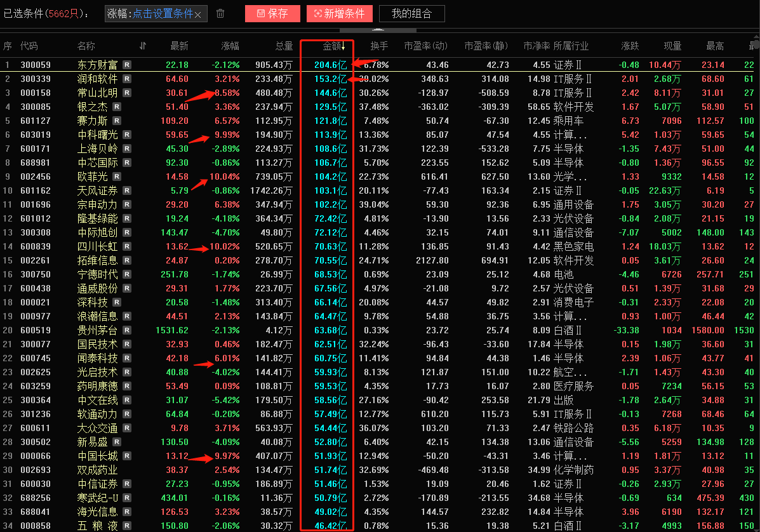This screenshot has height=532, width=760.
Task: Click the R badge beside 四川长虹
Action: (x=126, y=246)
